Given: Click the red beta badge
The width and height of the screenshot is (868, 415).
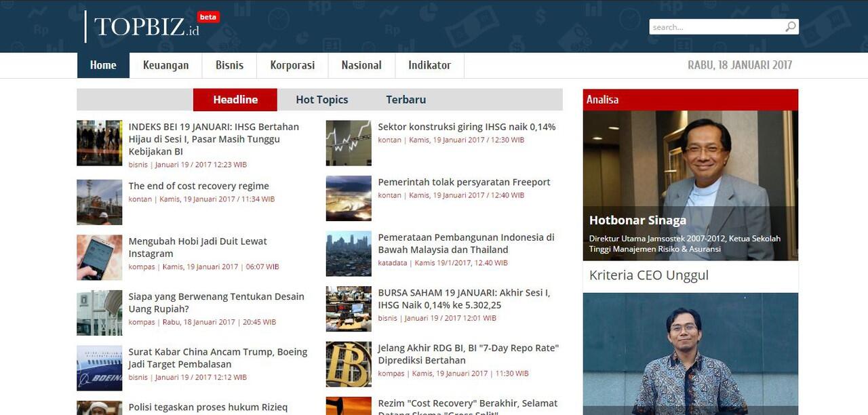Looking at the screenshot, I should click(x=208, y=17).
